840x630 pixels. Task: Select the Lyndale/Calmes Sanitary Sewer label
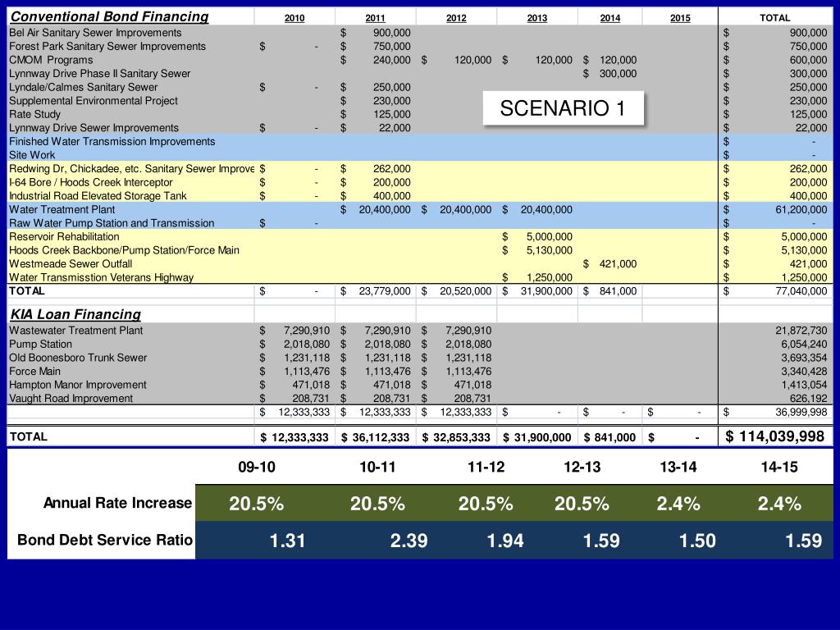83,87
